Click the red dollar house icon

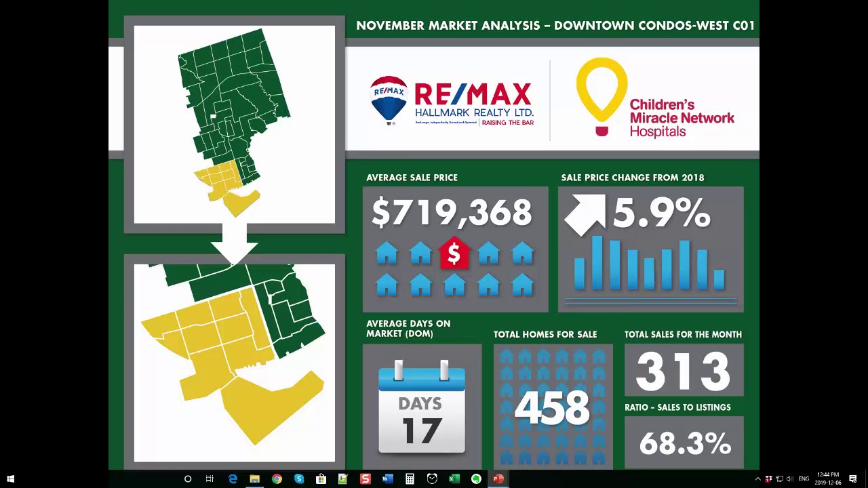tap(454, 253)
